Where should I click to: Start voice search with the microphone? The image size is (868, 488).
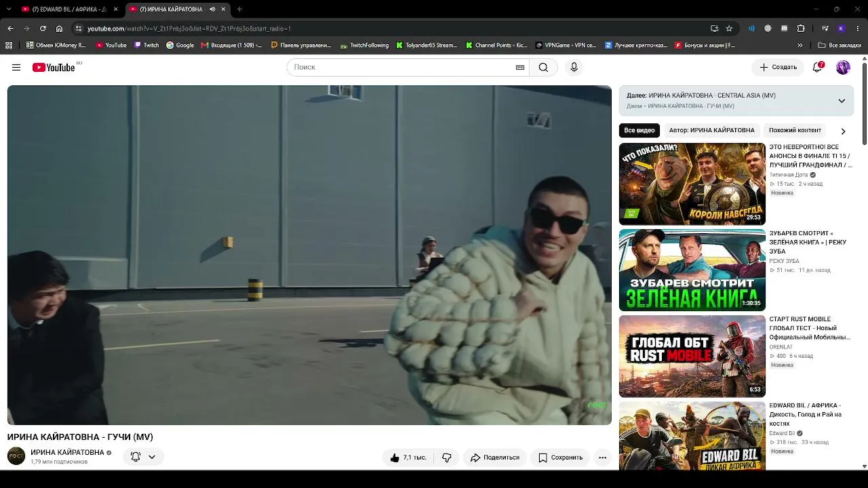click(x=574, y=67)
